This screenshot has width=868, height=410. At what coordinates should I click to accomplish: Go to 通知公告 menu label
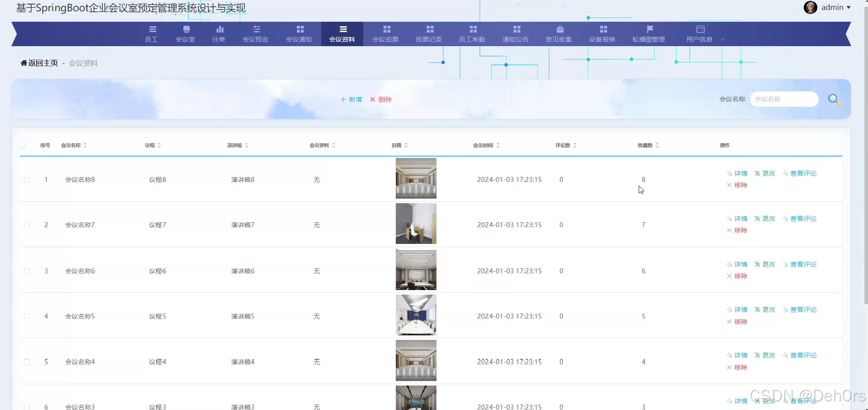[x=516, y=39]
